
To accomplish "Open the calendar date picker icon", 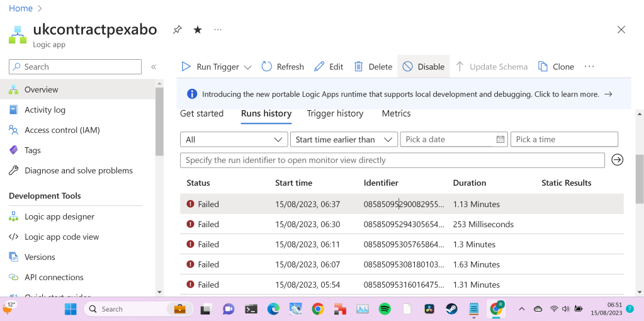I will [x=500, y=139].
